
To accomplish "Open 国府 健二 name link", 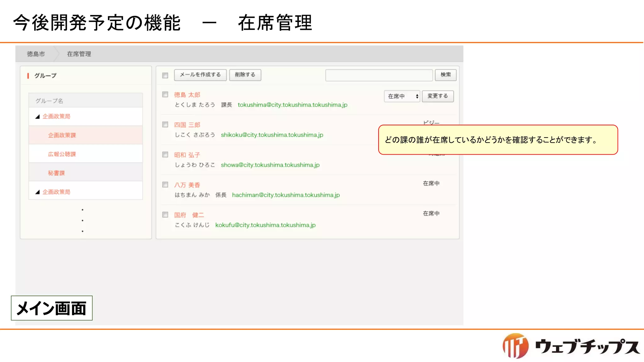I will [189, 215].
